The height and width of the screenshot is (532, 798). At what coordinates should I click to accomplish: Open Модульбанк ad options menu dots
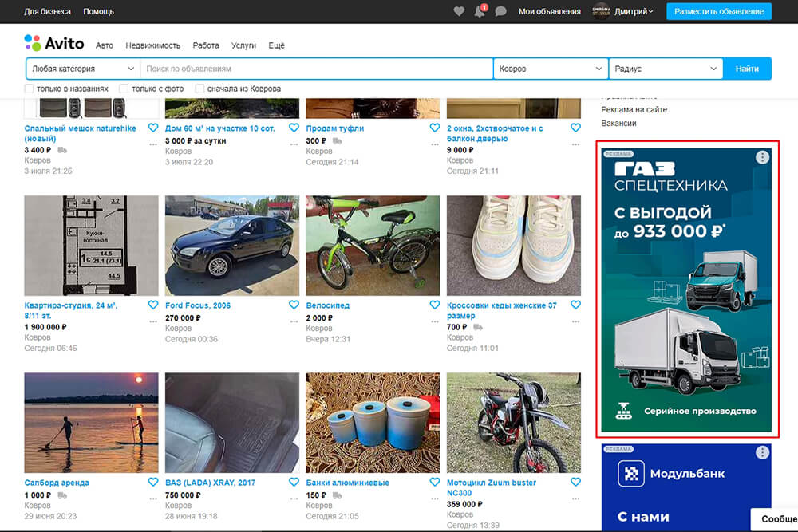(x=762, y=452)
